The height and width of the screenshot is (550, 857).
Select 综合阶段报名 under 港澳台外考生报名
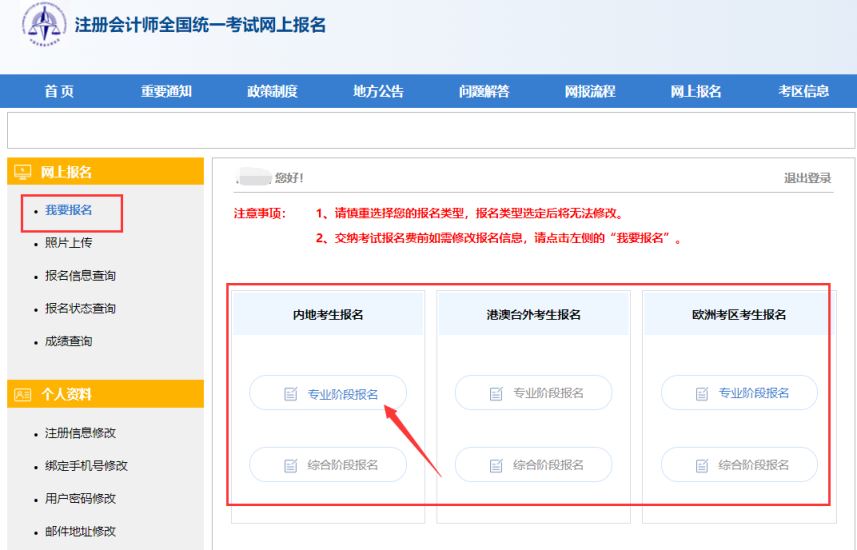click(534, 465)
